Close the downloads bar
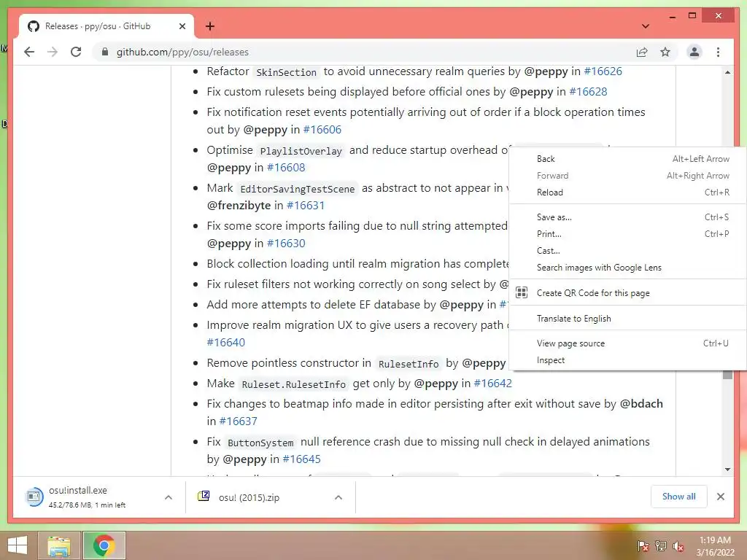 tap(720, 497)
